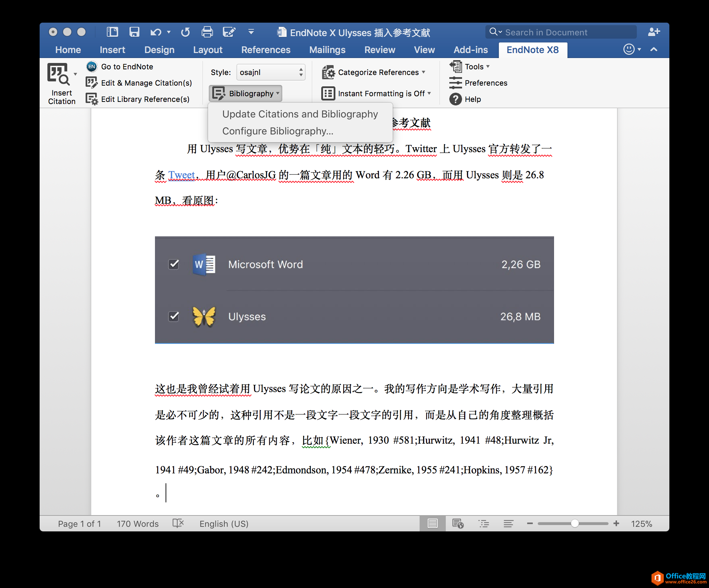Screen dimensions: 709x588
Task: Open the Style osajnl combo box
Action: pyautogui.click(x=271, y=72)
